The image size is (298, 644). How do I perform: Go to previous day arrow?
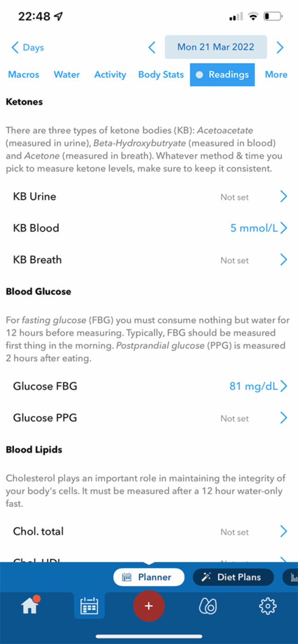point(152,47)
